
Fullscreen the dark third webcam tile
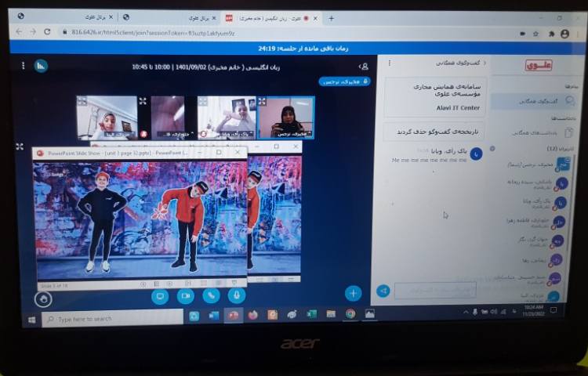[x=143, y=101]
